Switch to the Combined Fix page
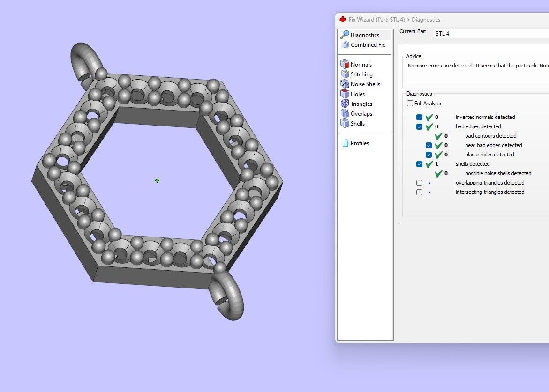Image resolution: width=549 pixels, height=392 pixels. pyautogui.click(x=368, y=45)
